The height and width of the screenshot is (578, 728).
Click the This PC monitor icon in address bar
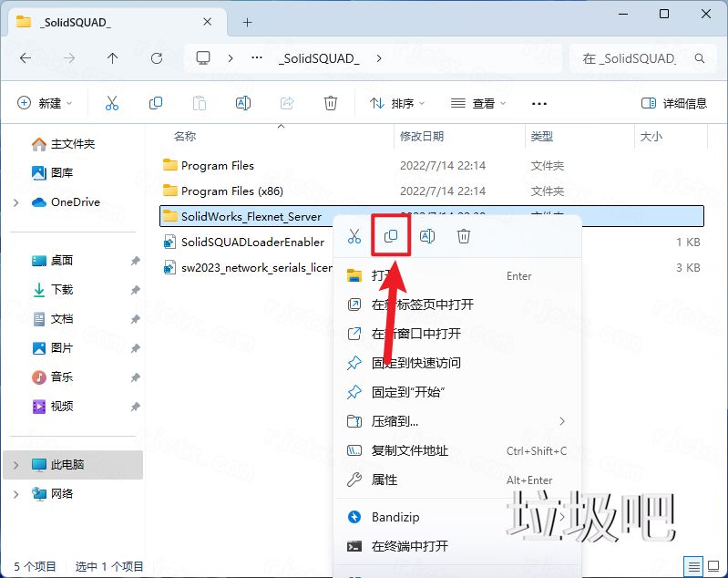(203, 58)
